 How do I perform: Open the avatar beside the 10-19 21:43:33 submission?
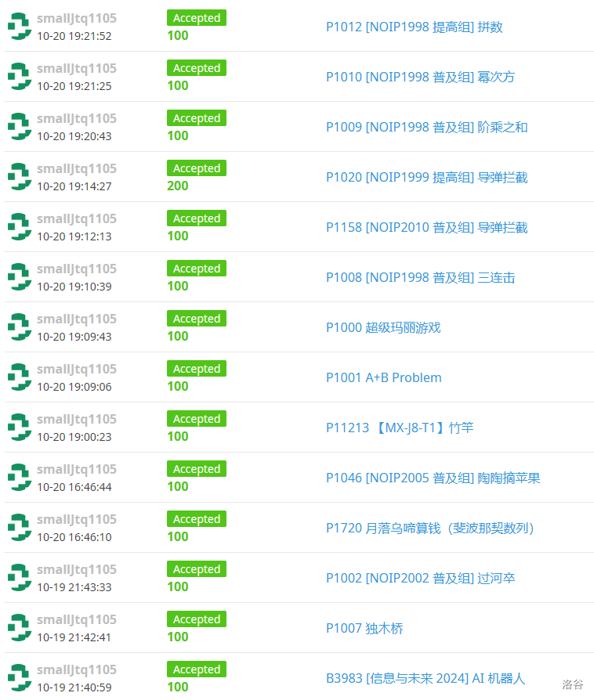point(19,578)
